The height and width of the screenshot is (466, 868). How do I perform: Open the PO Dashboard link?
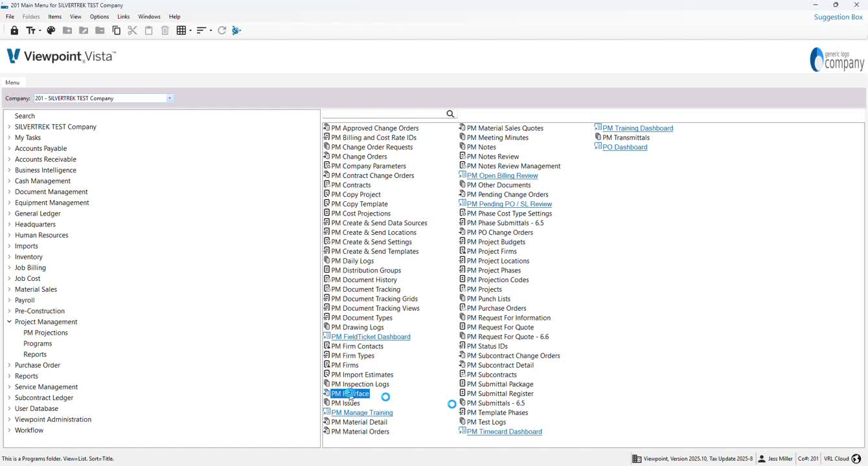[x=624, y=147]
